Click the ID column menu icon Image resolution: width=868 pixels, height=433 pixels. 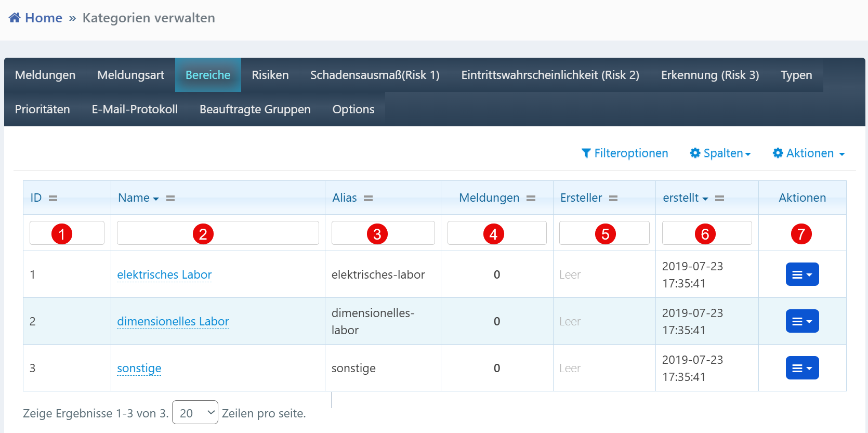(x=53, y=199)
